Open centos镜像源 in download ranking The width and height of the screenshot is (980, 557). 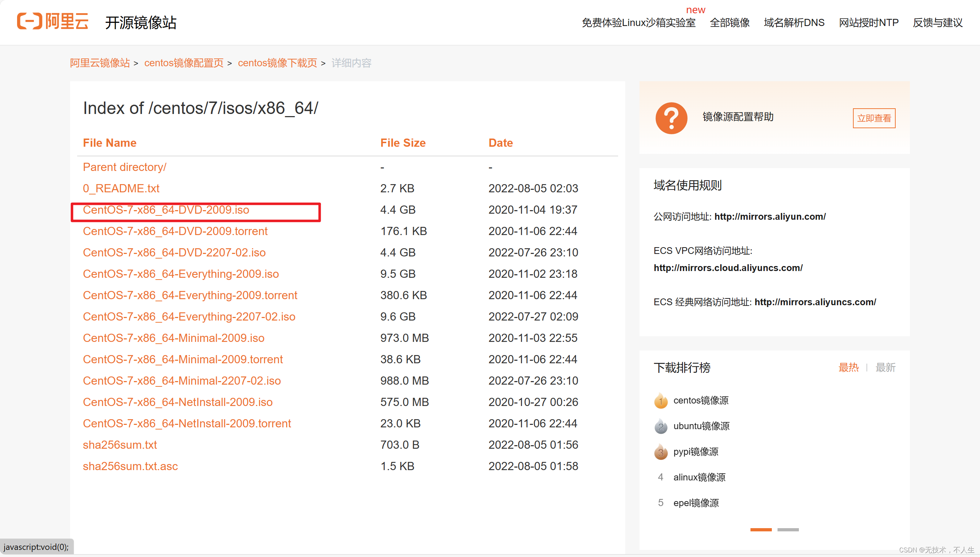click(701, 401)
